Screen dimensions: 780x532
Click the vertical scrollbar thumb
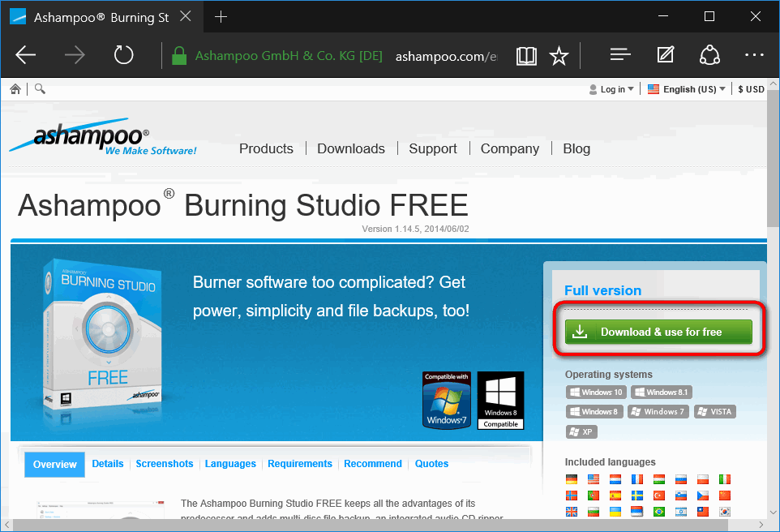point(773,159)
